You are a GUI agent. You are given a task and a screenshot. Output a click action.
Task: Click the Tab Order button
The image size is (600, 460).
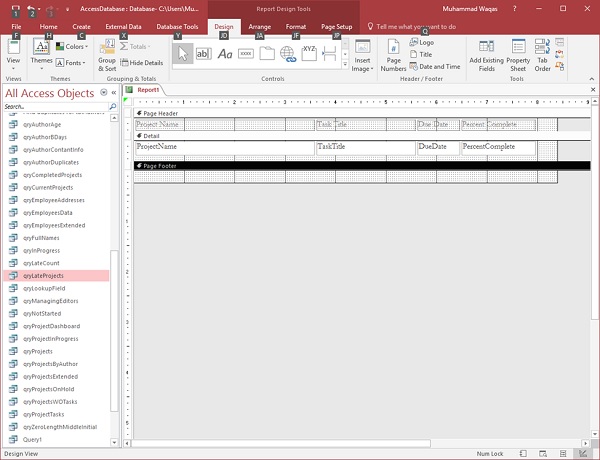[x=542, y=55]
